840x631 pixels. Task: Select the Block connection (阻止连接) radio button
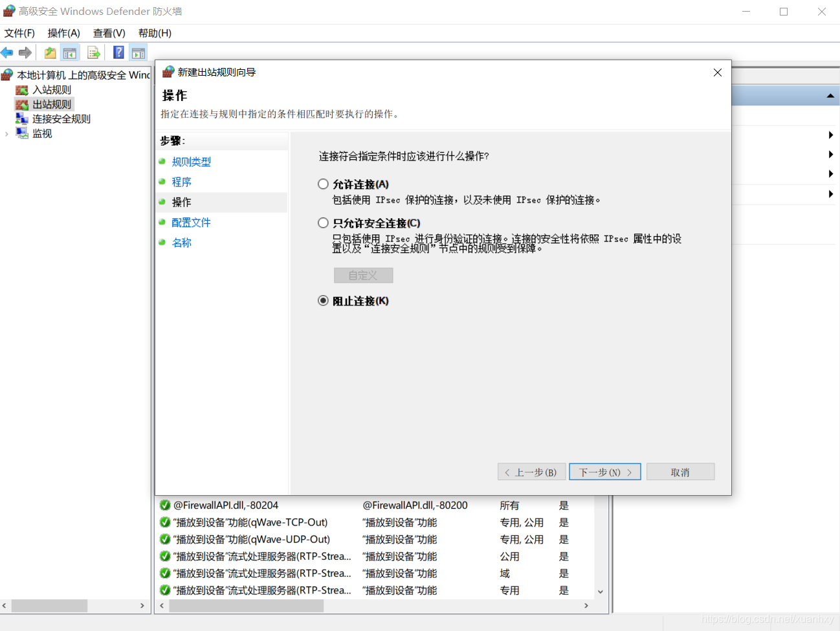(323, 301)
